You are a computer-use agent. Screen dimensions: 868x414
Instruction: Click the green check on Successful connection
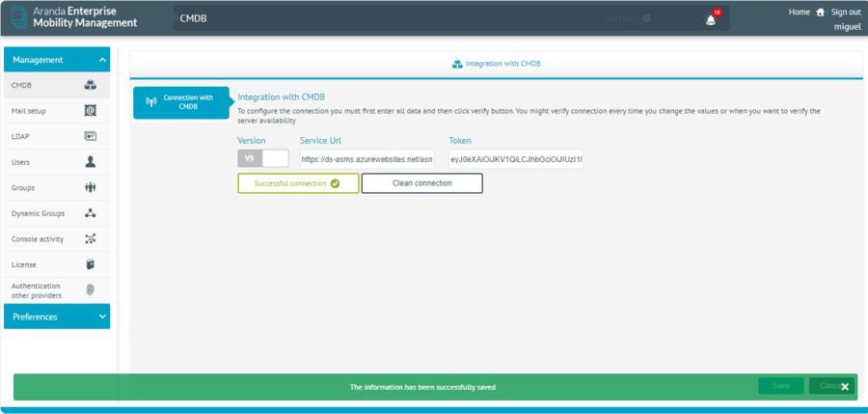[x=335, y=183]
